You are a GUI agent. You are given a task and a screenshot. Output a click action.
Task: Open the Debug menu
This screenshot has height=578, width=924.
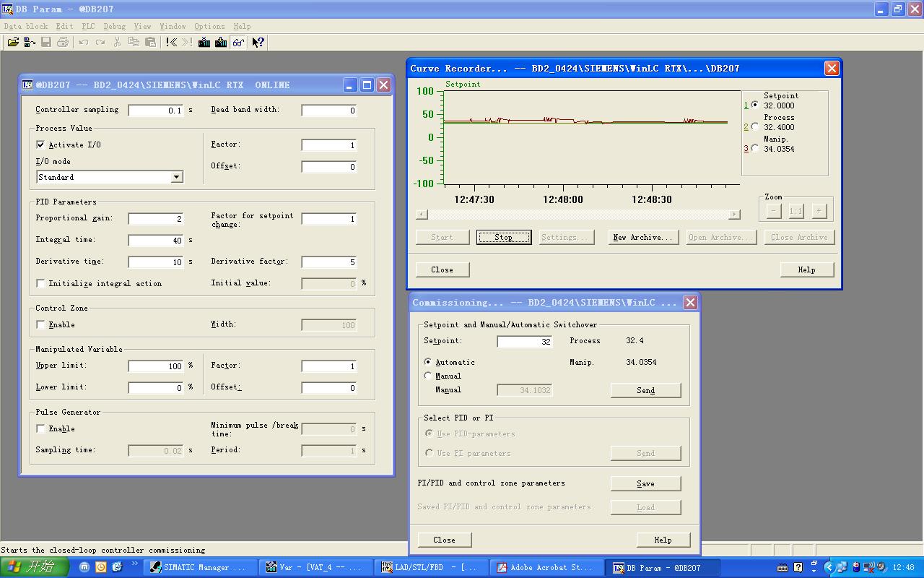tap(114, 26)
